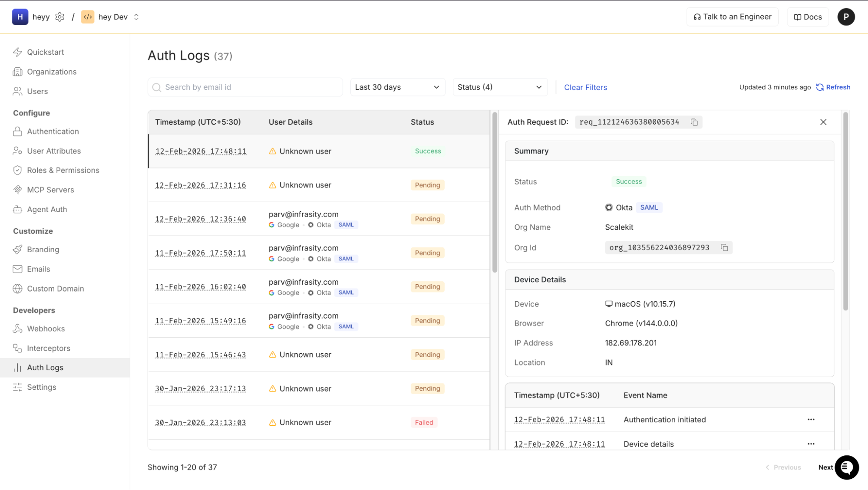Close the auth request details panel
The image size is (868, 490).
pyautogui.click(x=823, y=122)
